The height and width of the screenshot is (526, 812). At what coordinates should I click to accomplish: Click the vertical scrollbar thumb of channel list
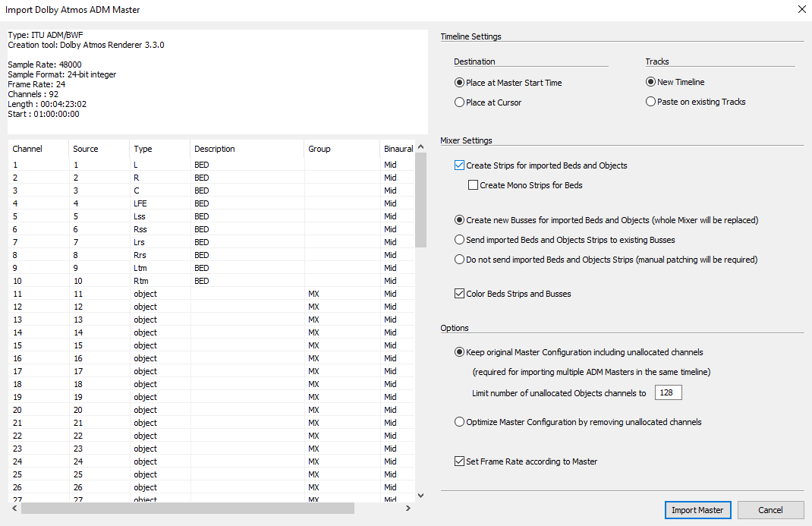pyautogui.click(x=421, y=200)
